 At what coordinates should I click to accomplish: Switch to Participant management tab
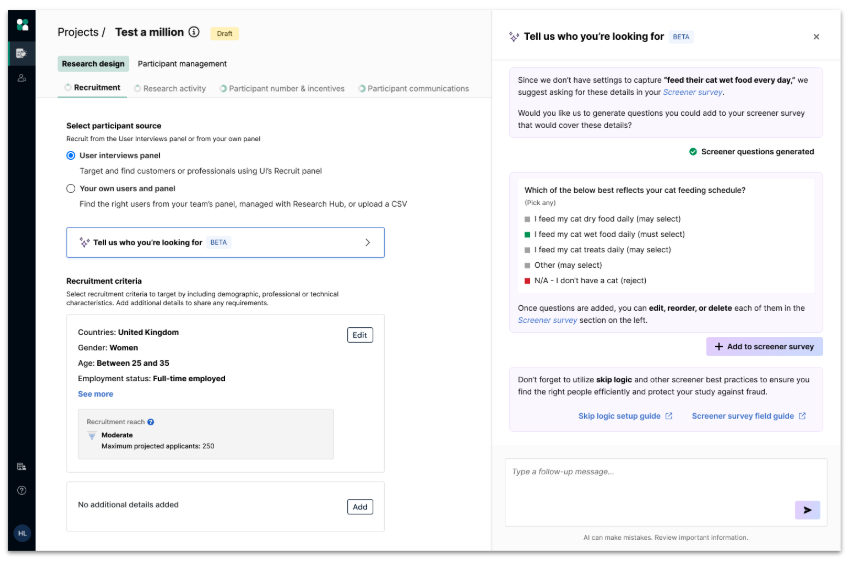coord(182,64)
